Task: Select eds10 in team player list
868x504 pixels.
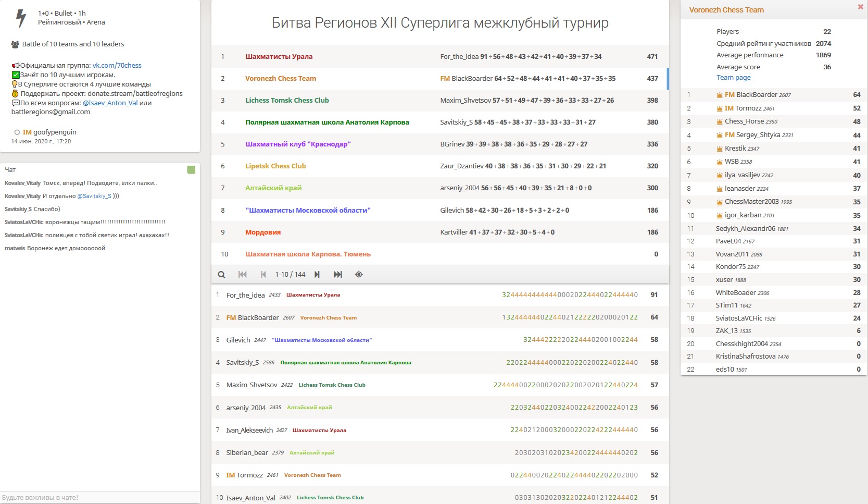Action: coord(774,369)
